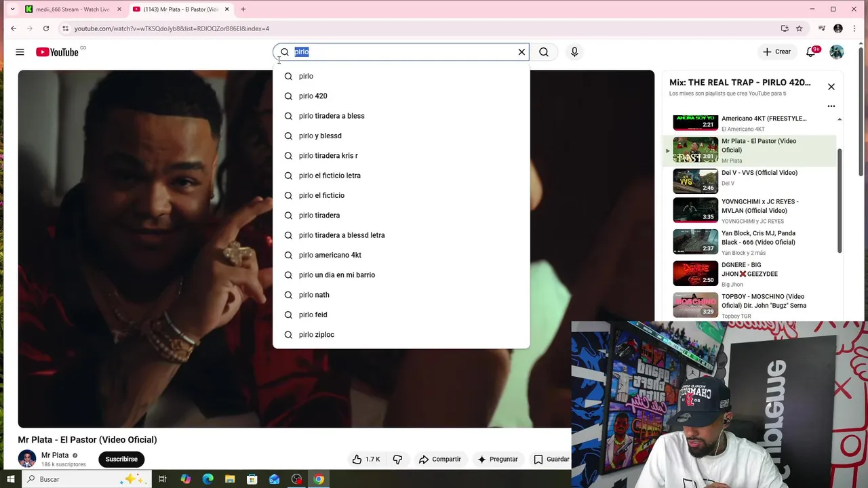Pick 'pirlo nath' suggestion
This screenshot has height=488, width=868.
401,295
